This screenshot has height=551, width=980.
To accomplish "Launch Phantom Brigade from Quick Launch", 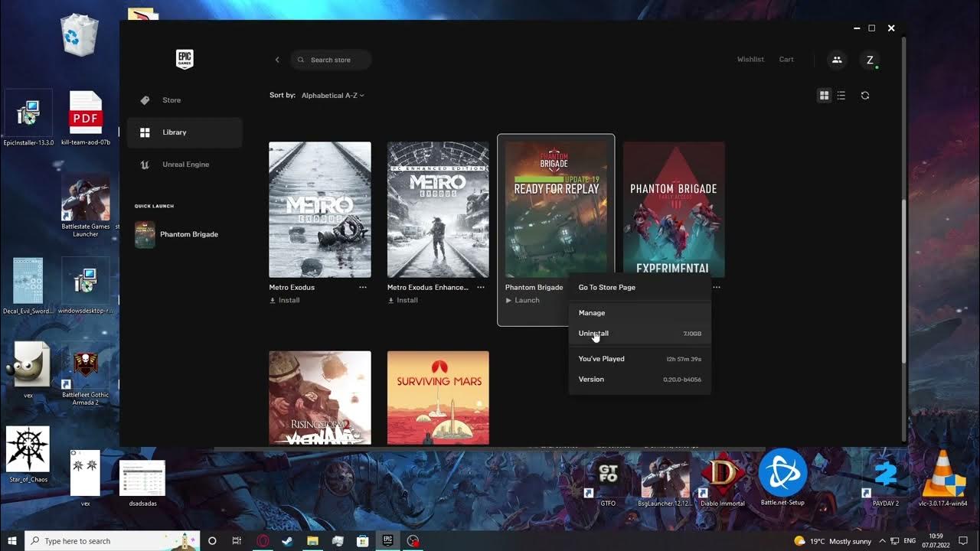I will click(x=178, y=234).
